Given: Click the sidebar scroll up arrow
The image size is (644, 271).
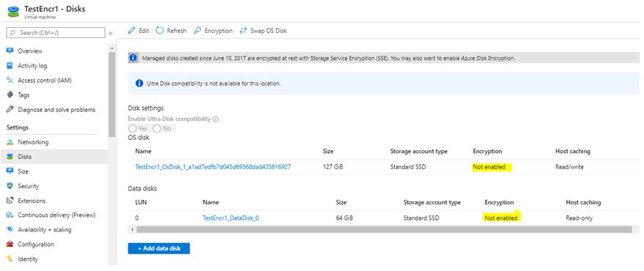Looking at the screenshot, I should [x=111, y=48].
